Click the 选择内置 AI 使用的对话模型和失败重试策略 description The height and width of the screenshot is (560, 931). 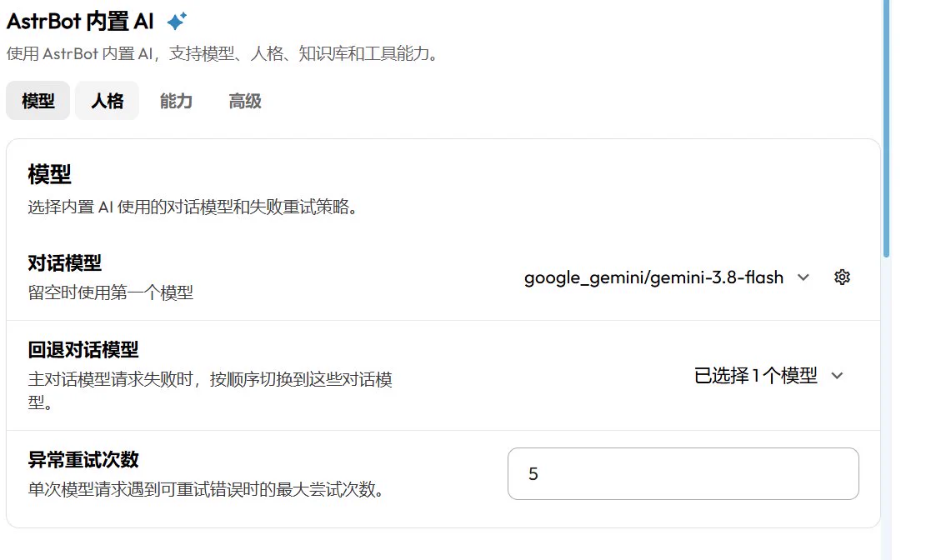193,207
